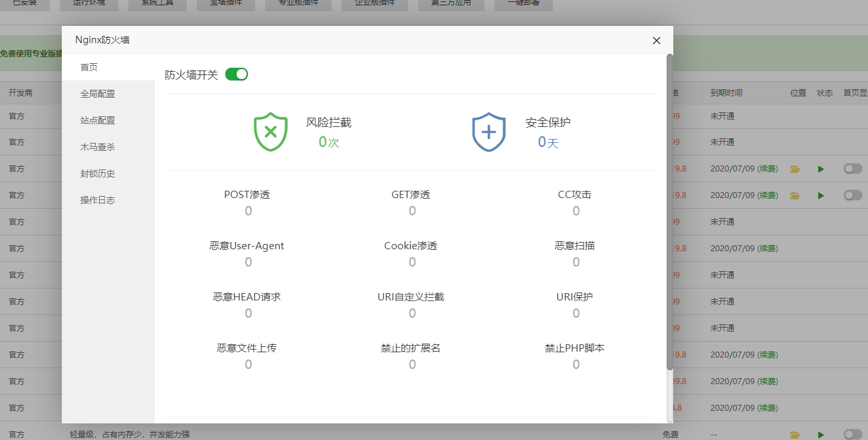
Task: Switch to the 全局配置 tab
Action: point(108,94)
